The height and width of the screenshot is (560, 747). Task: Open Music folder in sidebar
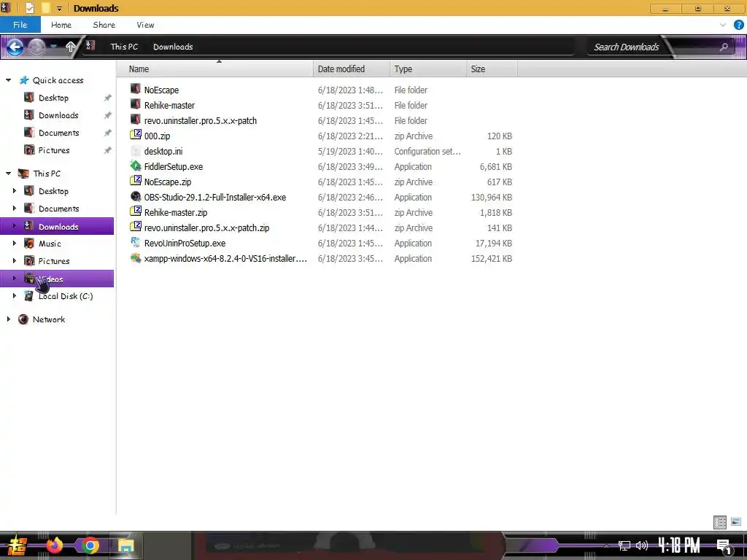pos(50,244)
